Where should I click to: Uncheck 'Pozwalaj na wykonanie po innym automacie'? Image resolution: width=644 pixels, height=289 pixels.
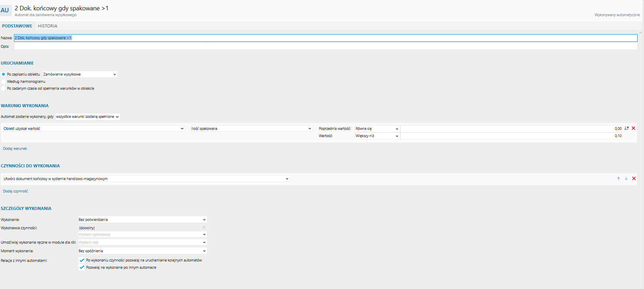point(82,267)
